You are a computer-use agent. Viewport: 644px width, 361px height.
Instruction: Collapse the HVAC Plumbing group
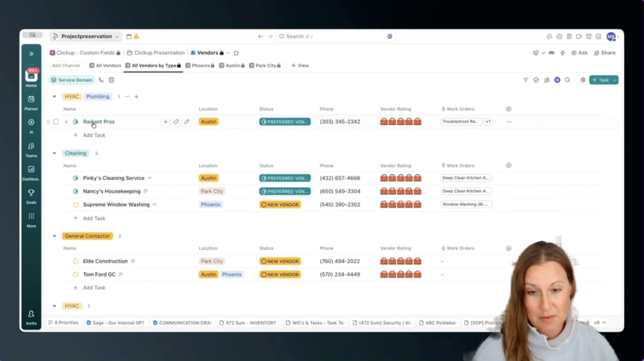pos(54,97)
